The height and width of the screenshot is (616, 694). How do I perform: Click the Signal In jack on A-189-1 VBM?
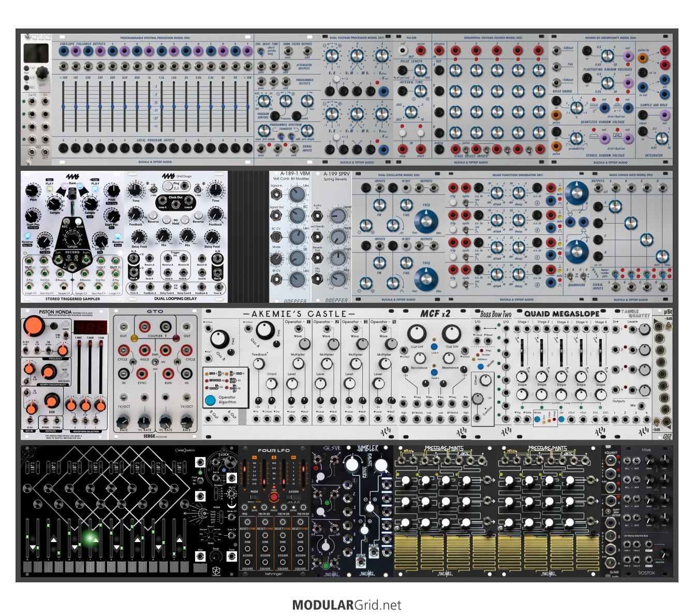click(x=277, y=195)
